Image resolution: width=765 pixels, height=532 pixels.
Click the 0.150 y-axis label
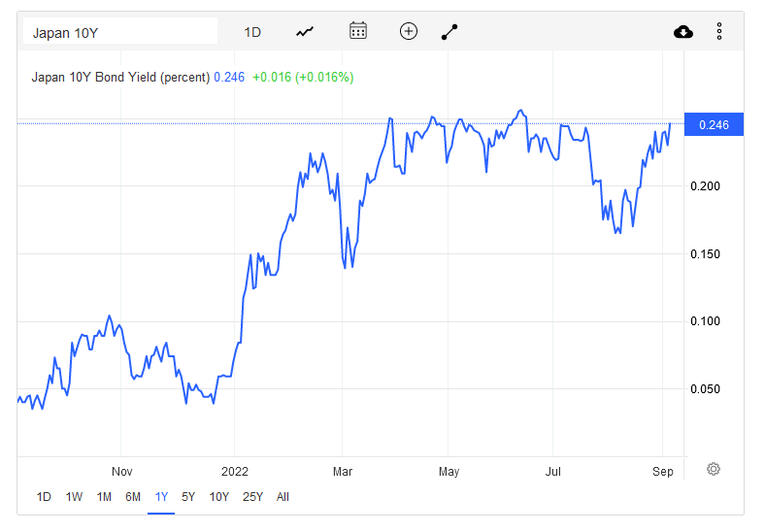click(x=705, y=253)
